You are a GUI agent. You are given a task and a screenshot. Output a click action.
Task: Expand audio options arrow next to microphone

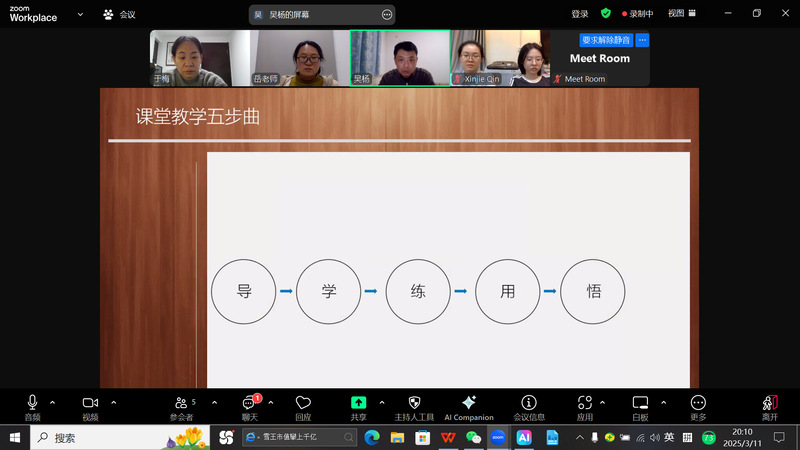(x=53, y=402)
